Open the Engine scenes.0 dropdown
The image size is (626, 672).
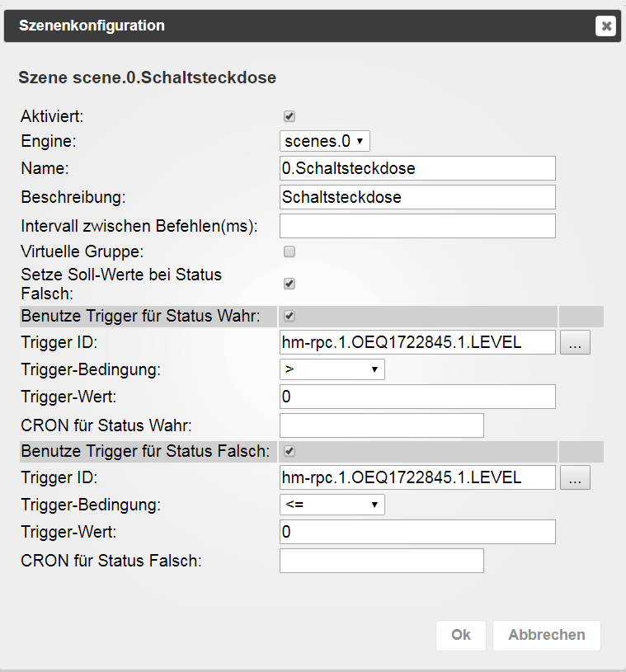click(x=325, y=141)
